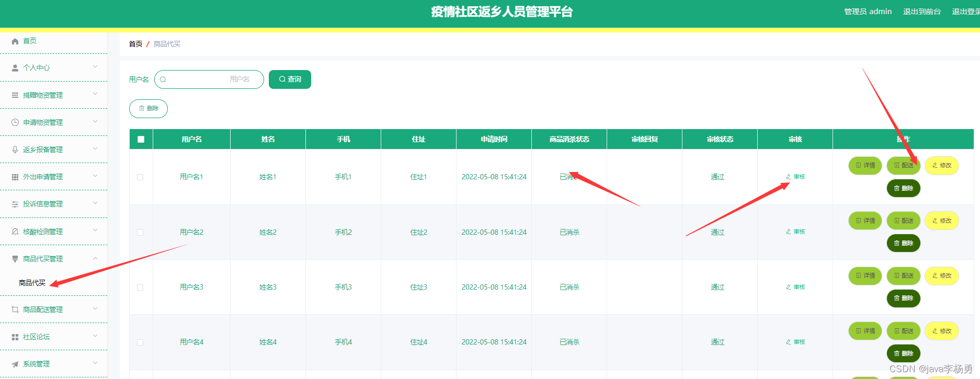Image resolution: width=980 pixels, height=379 pixels.
Task: Click the list icon beside 捐赠物资管理
Action: (x=15, y=95)
